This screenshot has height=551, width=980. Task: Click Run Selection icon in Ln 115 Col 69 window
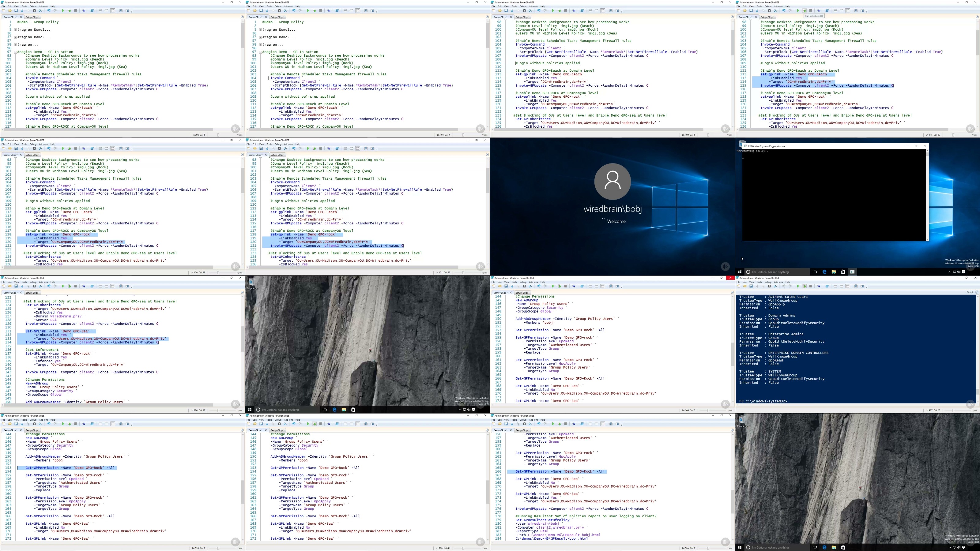point(804,11)
